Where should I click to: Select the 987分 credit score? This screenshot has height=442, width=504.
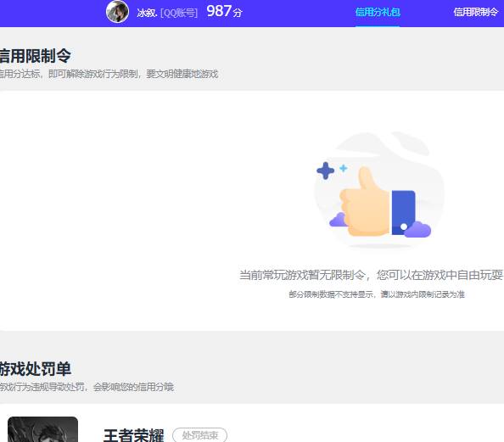224,11
